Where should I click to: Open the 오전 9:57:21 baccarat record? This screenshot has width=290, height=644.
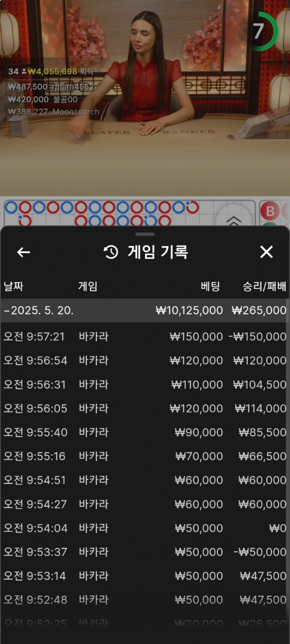point(145,337)
